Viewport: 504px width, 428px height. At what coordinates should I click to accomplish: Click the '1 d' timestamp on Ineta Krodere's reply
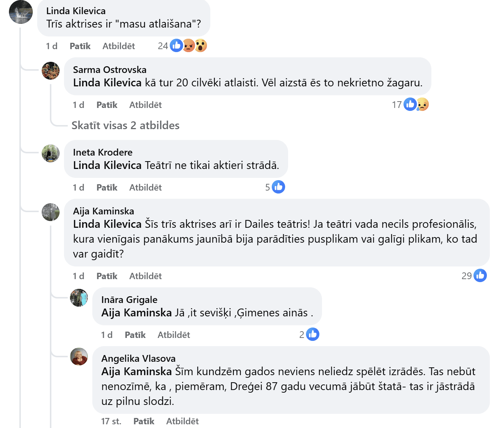tap(78, 188)
